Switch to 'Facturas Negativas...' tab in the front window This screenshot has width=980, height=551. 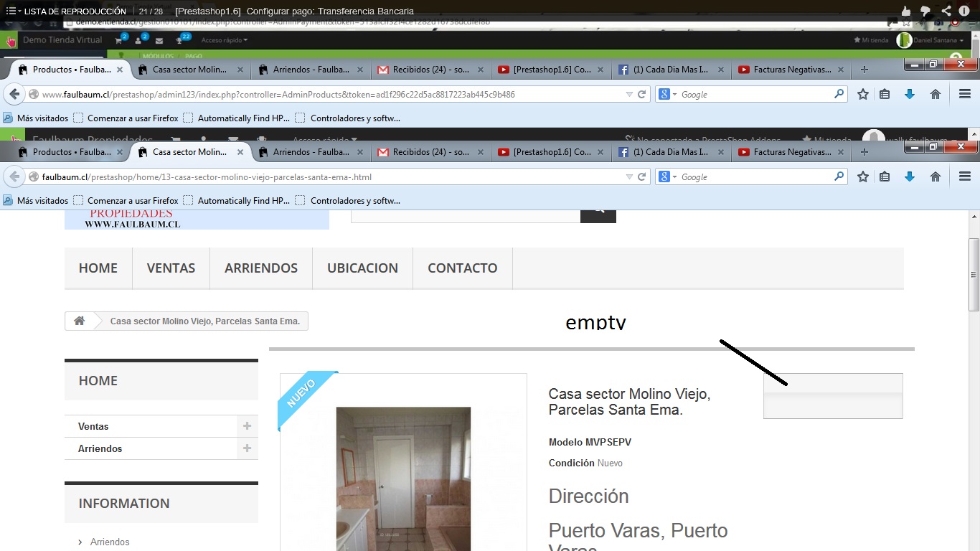791,152
